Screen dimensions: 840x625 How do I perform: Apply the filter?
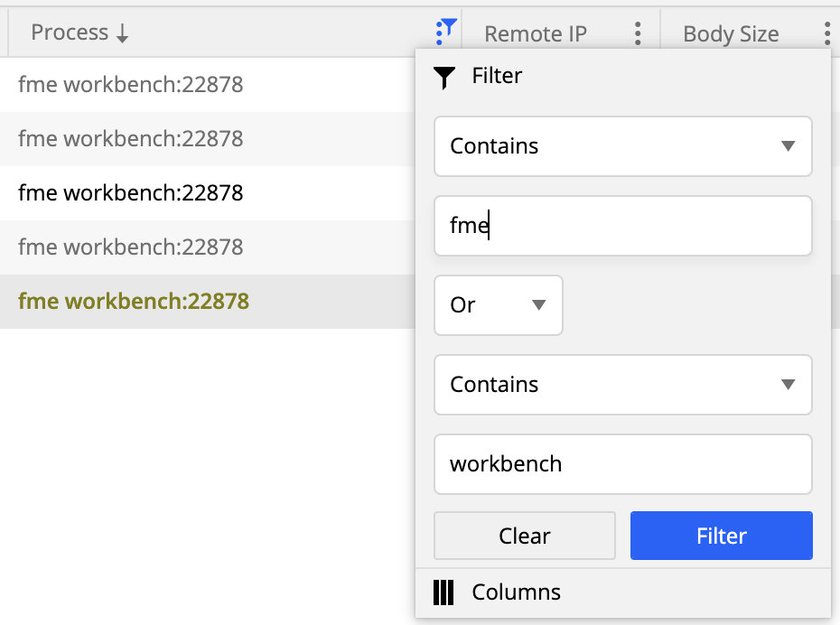(x=721, y=536)
